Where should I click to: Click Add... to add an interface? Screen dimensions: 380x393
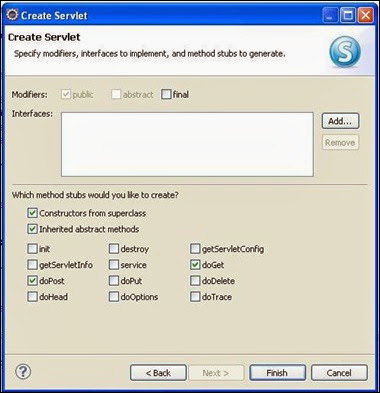coord(340,121)
